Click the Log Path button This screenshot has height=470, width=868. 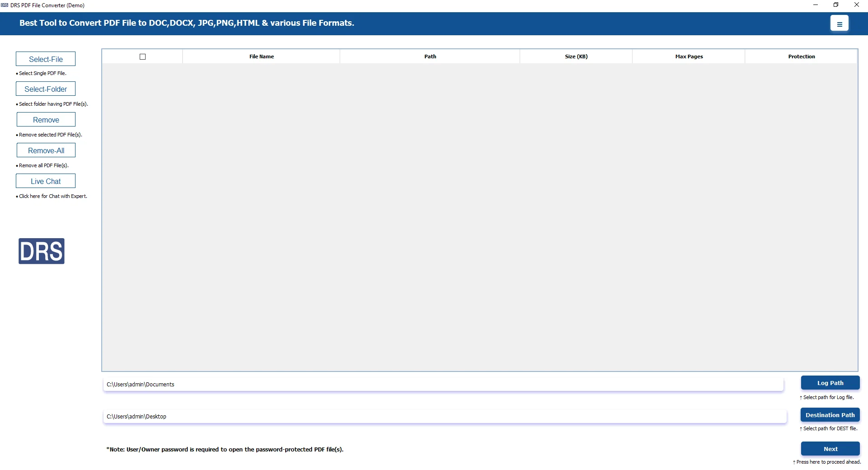(x=830, y=383)
